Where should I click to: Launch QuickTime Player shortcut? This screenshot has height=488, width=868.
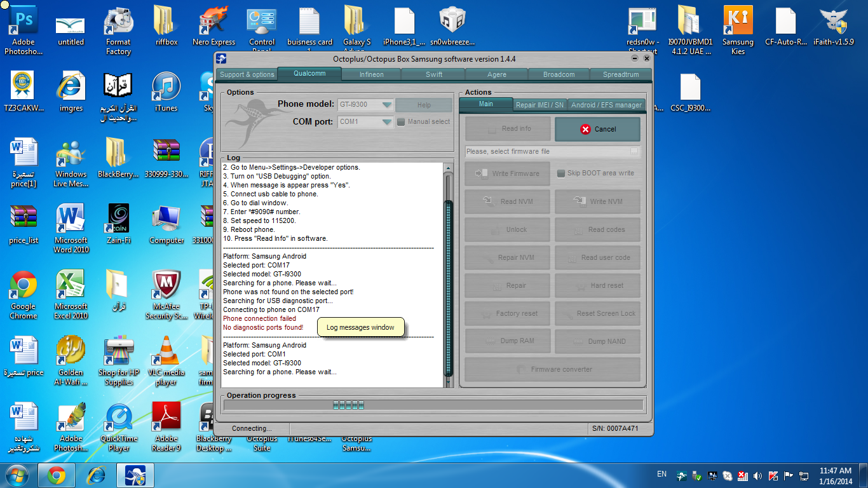[118, 427]
